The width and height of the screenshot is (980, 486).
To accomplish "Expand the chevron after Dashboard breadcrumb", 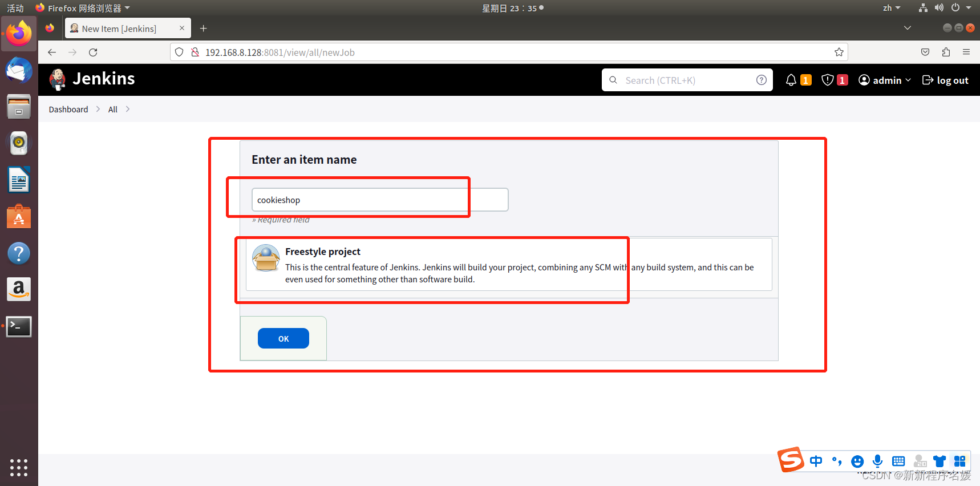I will (x=98, y=109).
